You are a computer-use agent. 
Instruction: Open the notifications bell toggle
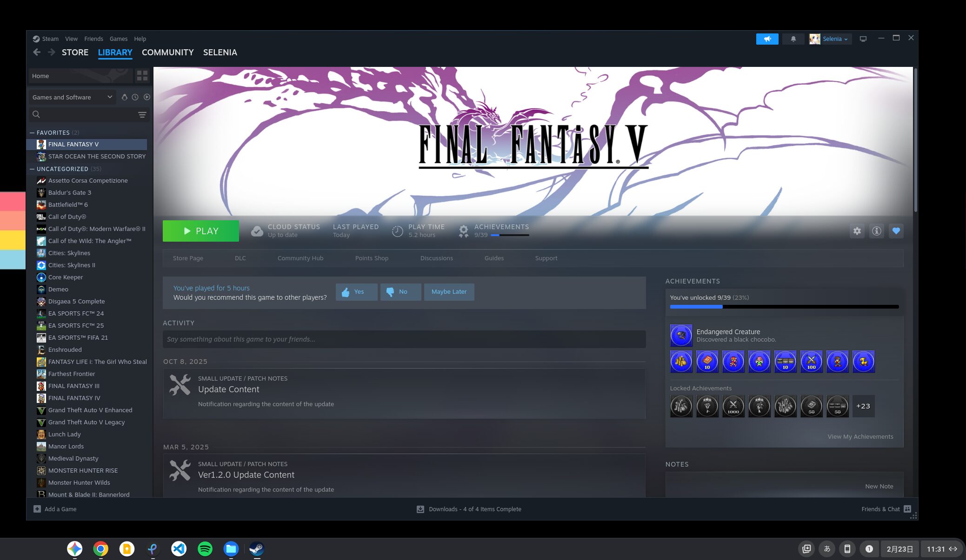pyautogui.click(x=793, y=39)
